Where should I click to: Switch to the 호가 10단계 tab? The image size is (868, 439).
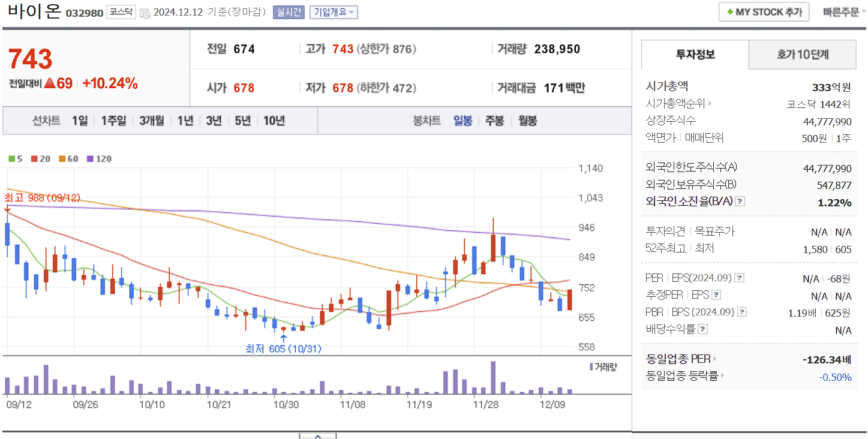pyautogui.click(x=802, y=54)
